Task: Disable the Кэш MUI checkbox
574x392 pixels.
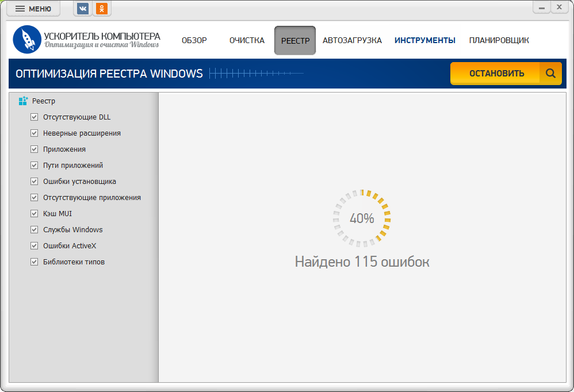Action: coord(34,214)
